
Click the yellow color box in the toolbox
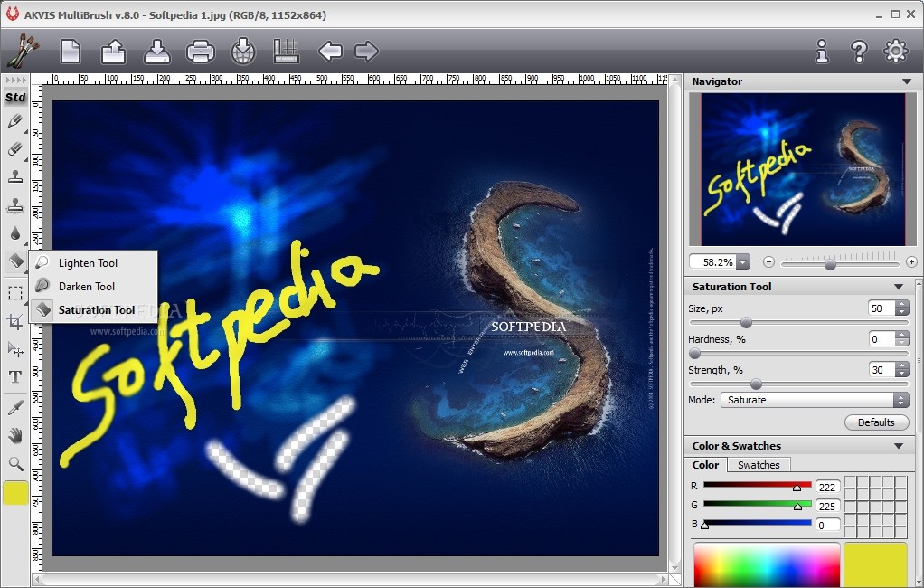[x=15, y=493]
